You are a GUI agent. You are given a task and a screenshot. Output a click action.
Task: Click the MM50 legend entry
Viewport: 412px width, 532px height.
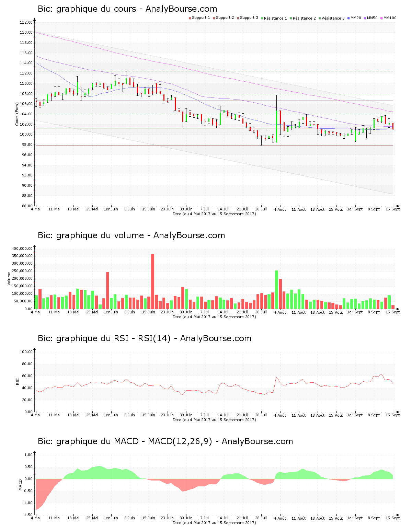click(x=370, y=18)
